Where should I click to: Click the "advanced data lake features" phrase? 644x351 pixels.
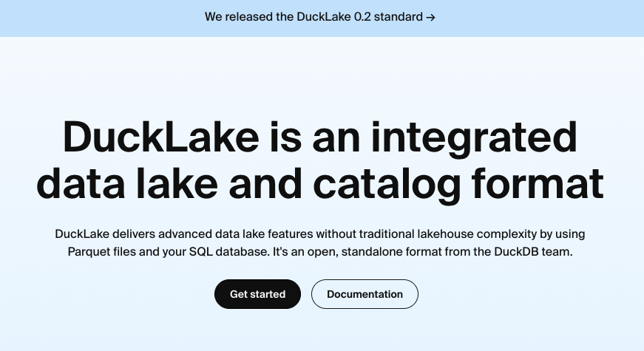(217, 234)
